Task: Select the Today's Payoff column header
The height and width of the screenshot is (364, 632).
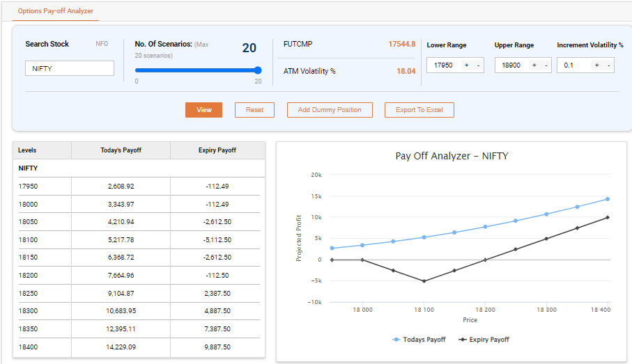Action: pos(121,150)
